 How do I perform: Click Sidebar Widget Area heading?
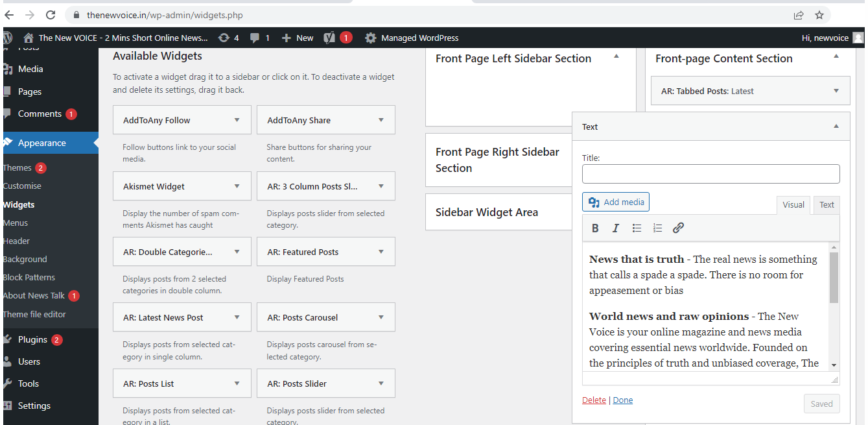point(487,212)
